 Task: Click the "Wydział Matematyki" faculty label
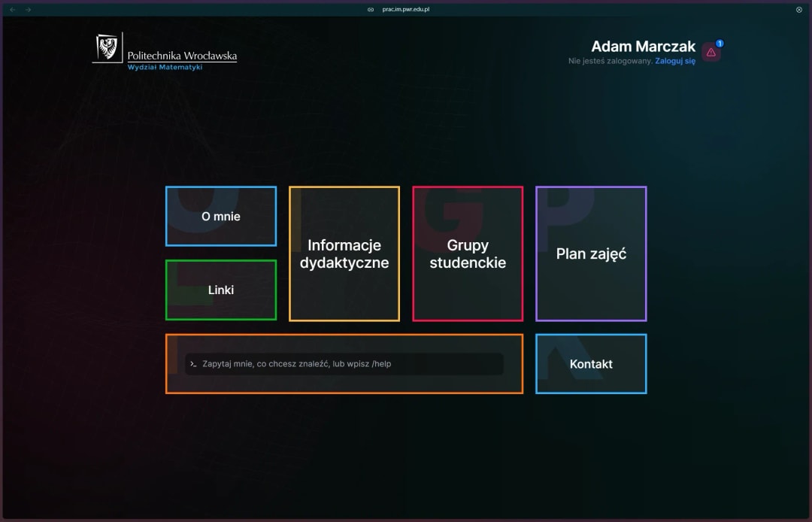point(165,68)
